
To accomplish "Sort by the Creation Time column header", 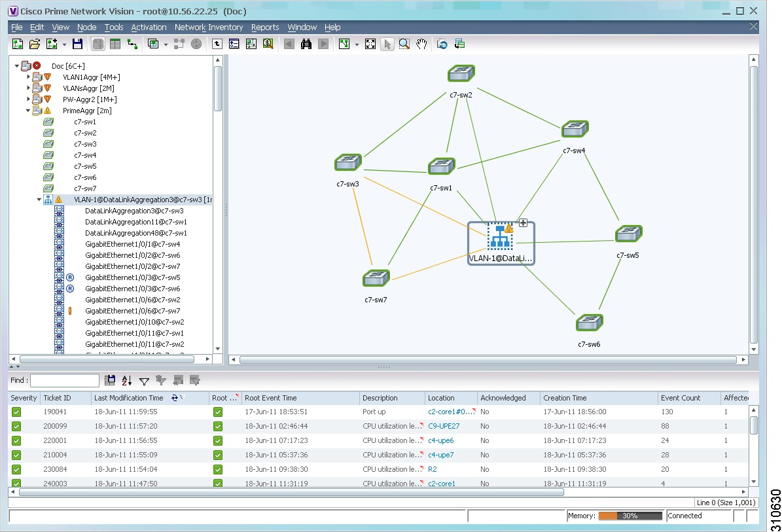I will (599, 398).
